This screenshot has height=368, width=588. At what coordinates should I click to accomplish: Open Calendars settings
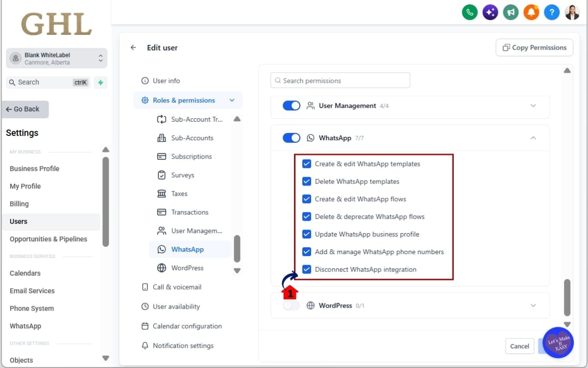[25, 273]
